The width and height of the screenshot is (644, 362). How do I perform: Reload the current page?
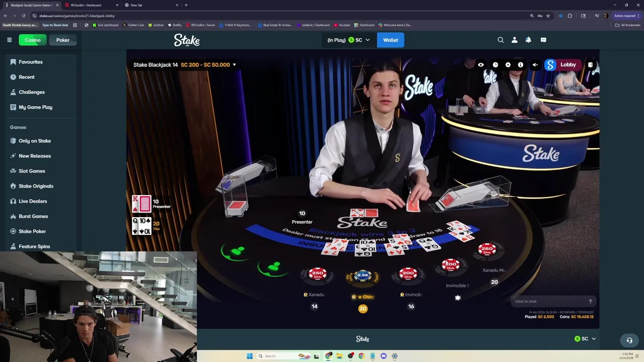coord(23,16)
